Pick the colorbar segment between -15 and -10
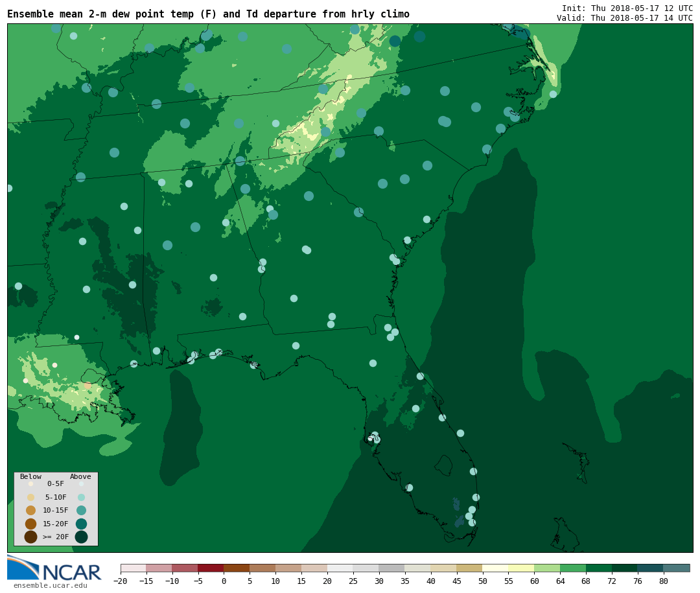Screen dimensions: 700x593 [x=159, y=568]
